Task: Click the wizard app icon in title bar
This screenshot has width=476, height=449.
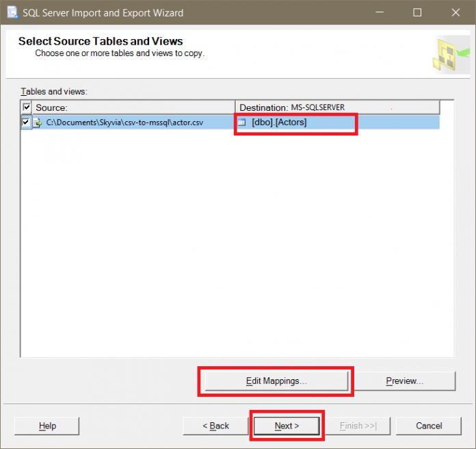Action: coord(12,12)
